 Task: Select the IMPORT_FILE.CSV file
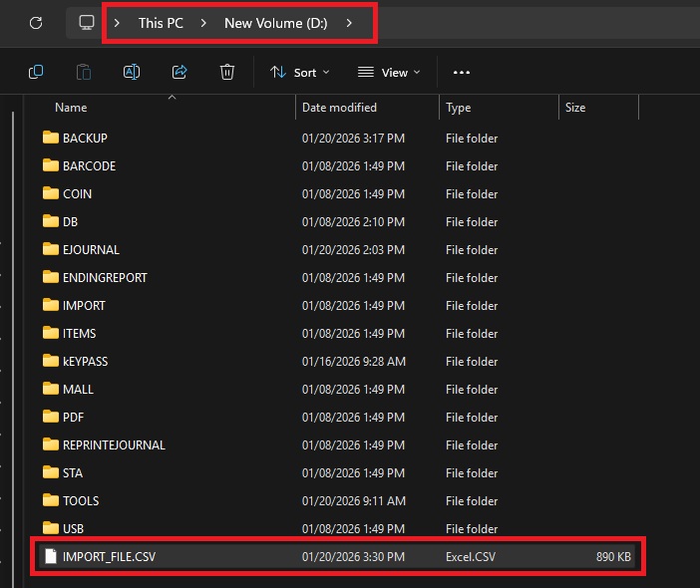109,557
